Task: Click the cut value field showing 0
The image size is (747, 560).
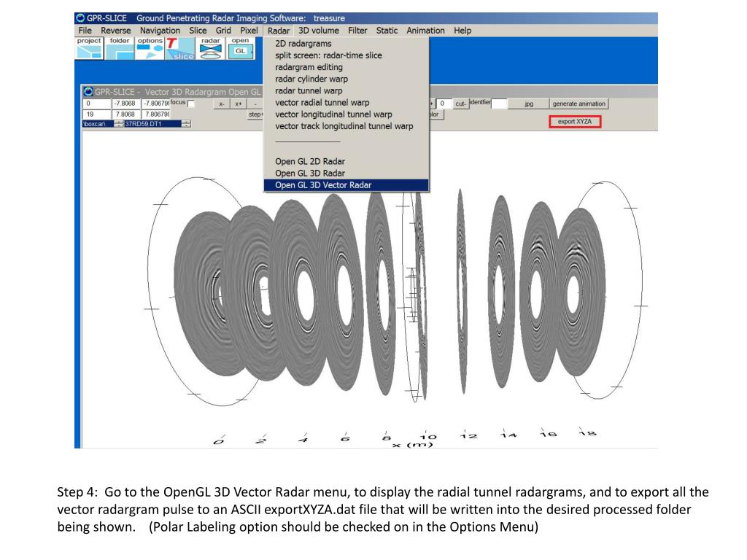Action: [444, 104]
